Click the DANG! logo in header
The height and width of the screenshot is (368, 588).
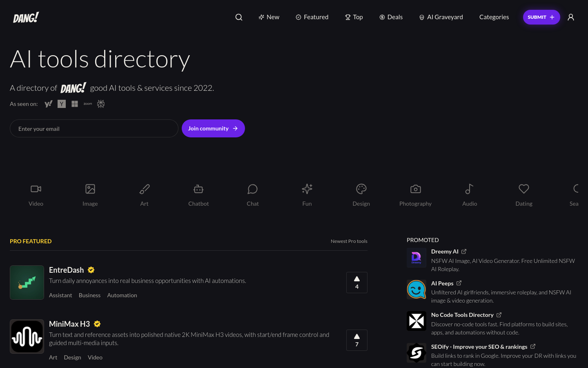coord(26,17)
